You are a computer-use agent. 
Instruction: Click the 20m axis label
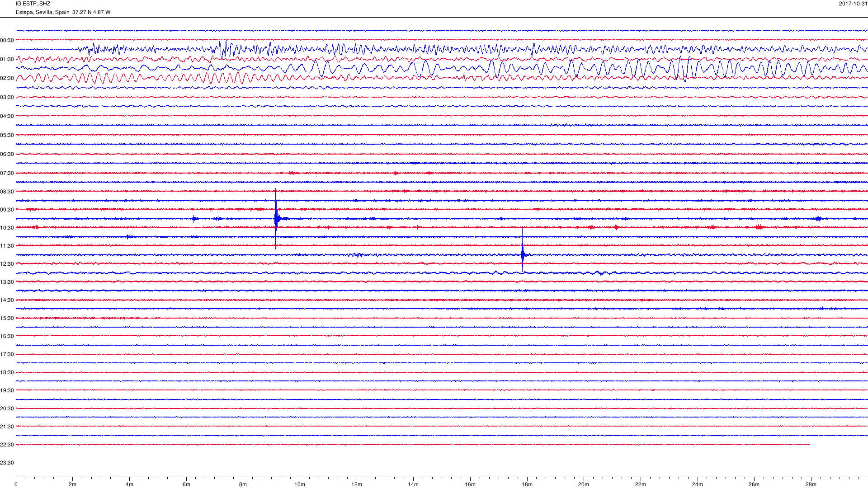tap(584, 484)
